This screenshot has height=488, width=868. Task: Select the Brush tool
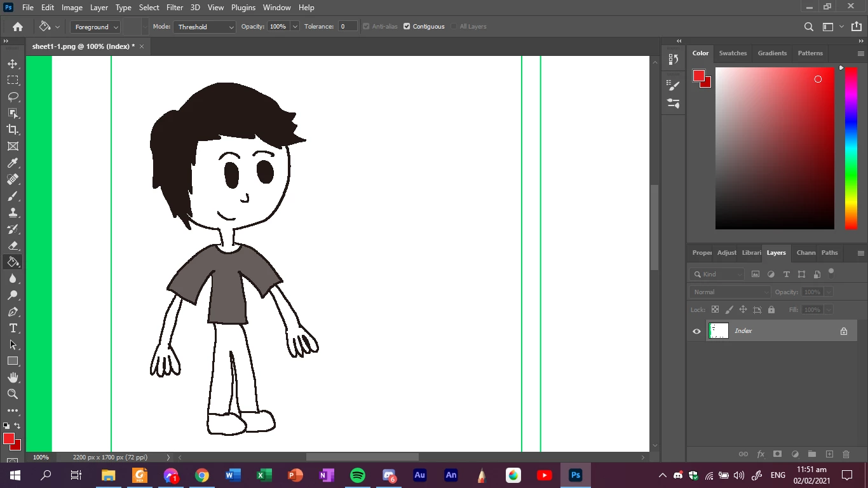[x=13, y=196]
